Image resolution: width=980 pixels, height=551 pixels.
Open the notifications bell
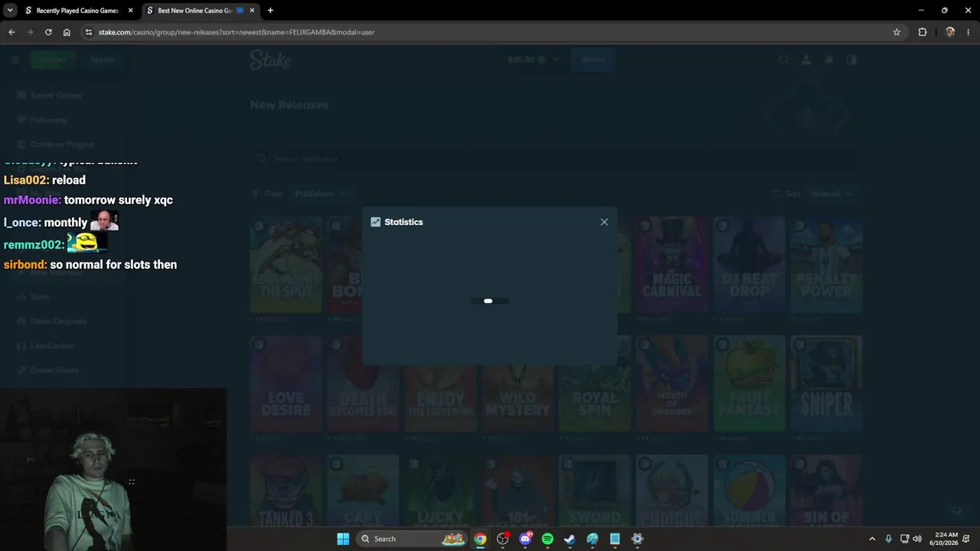point(828,60)
